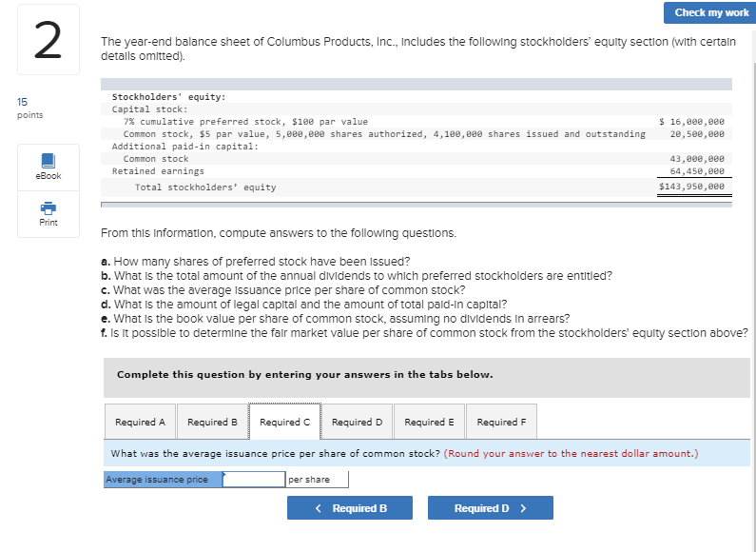This screenshot has height=552, width=756.
Task: Click the question number 2 box
Action: click(x=48, y=40)
